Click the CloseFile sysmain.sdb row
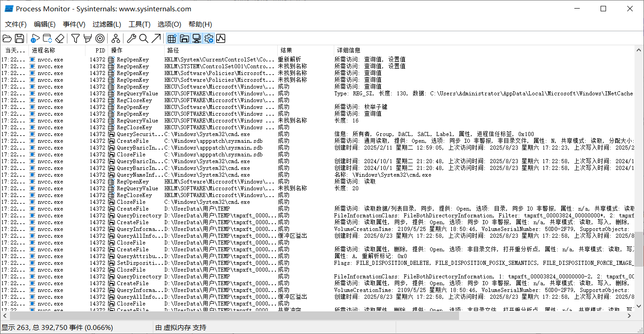The height and width of the screenshot is (334, 644). 317,155
